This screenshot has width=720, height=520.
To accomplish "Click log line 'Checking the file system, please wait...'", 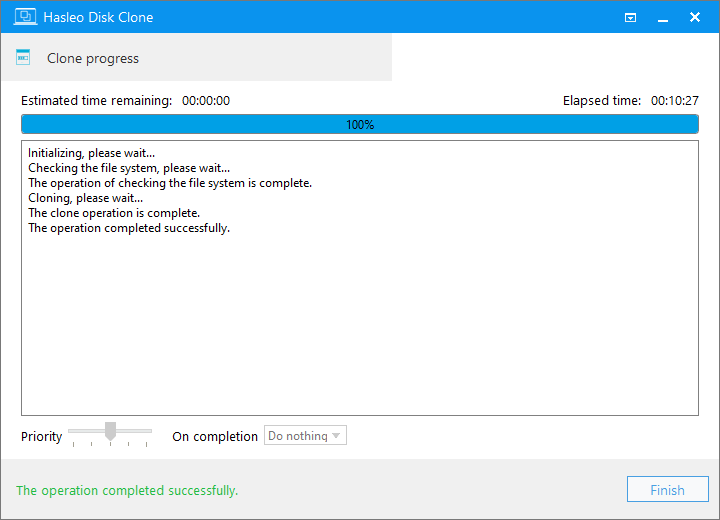I will 129,168.
